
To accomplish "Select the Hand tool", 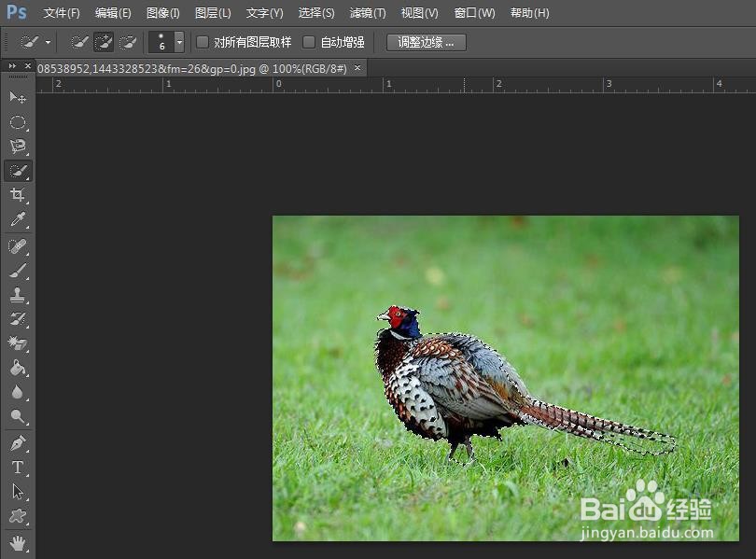I will 18,543.
